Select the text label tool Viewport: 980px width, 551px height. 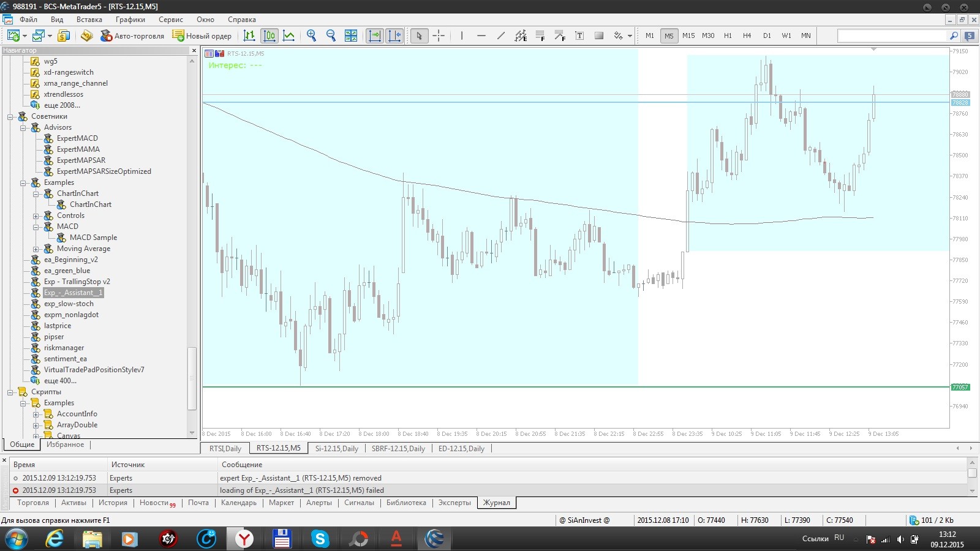click(579, 36)
